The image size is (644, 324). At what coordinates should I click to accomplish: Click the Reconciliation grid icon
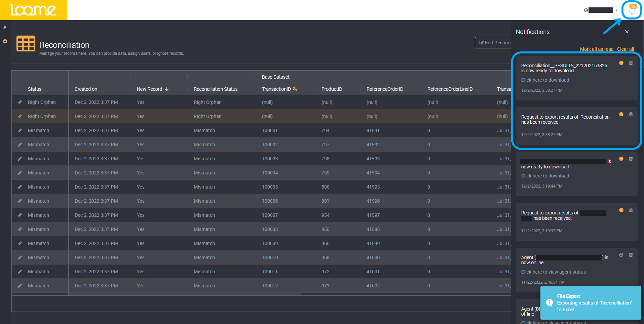[x=26, y=44]
